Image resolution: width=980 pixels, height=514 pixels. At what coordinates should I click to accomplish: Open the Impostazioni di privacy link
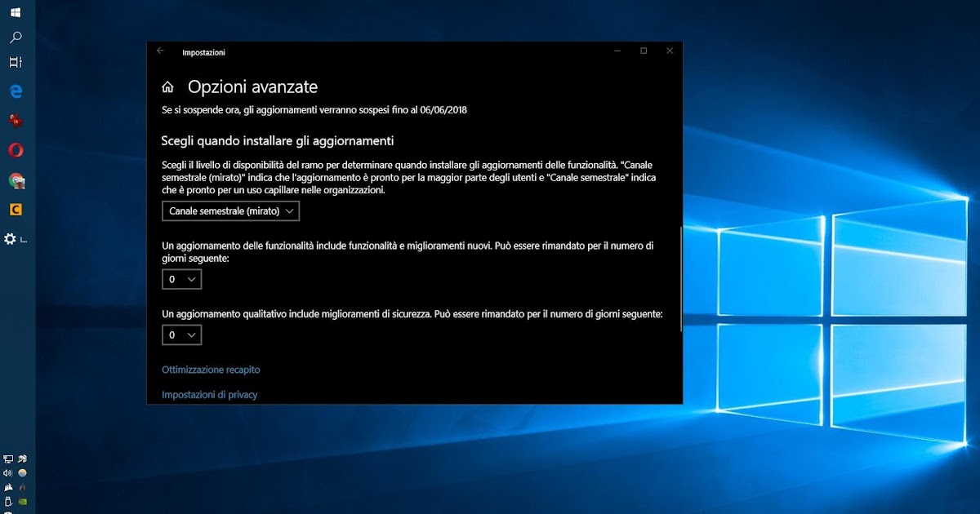click(x=210, y=395)
